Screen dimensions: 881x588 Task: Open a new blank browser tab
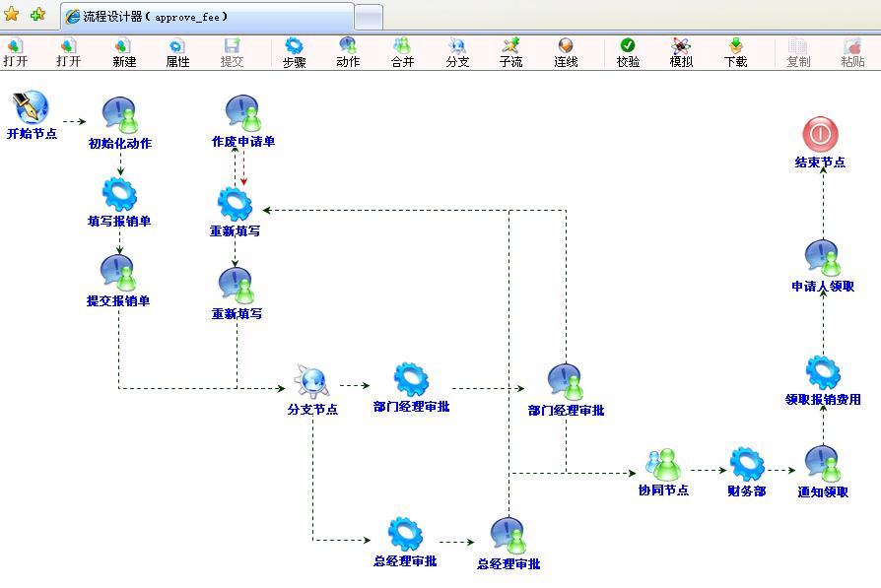[369, 17]
